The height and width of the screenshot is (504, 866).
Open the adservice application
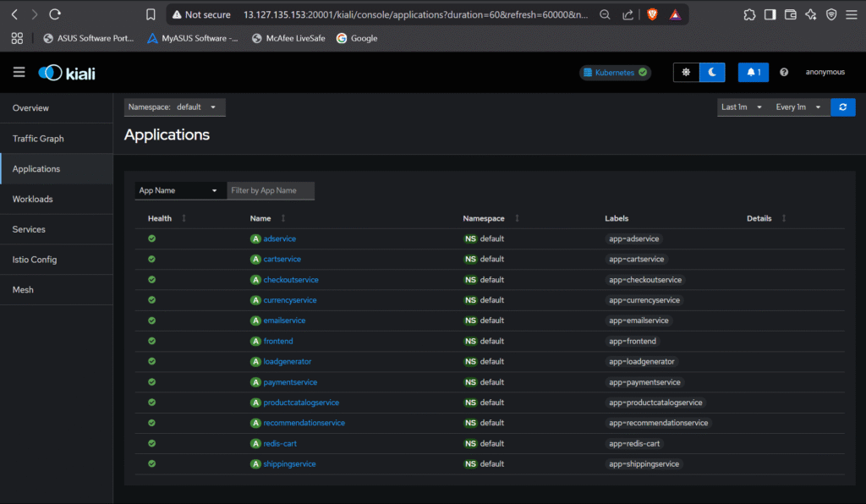(279, 239)
